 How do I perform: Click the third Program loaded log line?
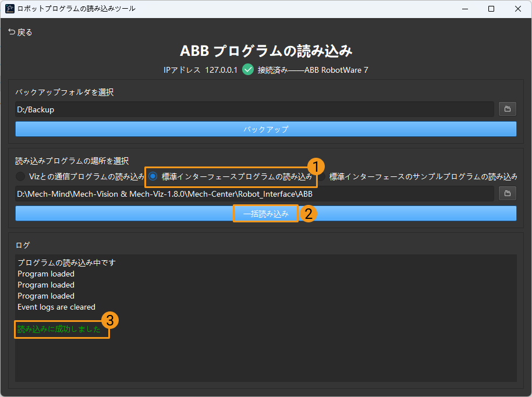[46, 296]
